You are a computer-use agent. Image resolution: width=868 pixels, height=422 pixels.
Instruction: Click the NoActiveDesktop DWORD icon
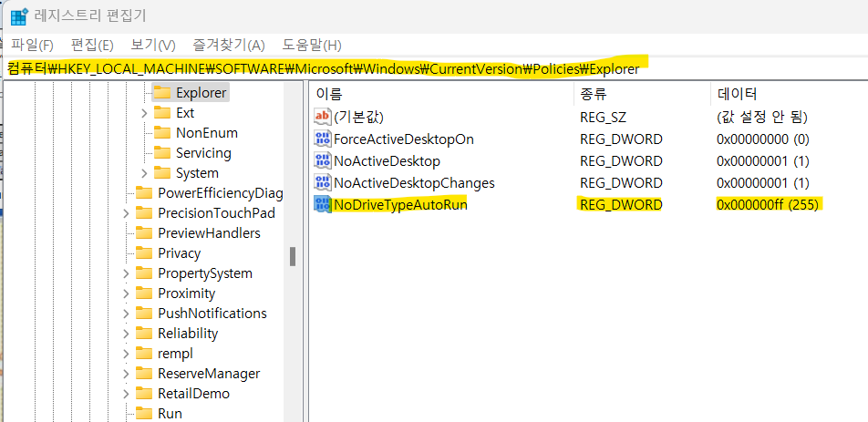[322, 161]
